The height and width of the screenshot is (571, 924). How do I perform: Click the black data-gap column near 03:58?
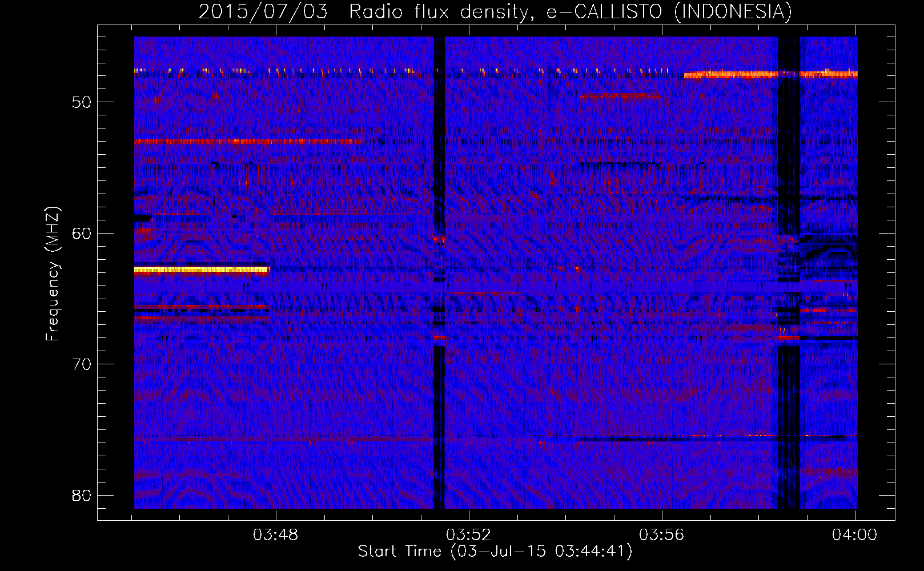[789, 272]
